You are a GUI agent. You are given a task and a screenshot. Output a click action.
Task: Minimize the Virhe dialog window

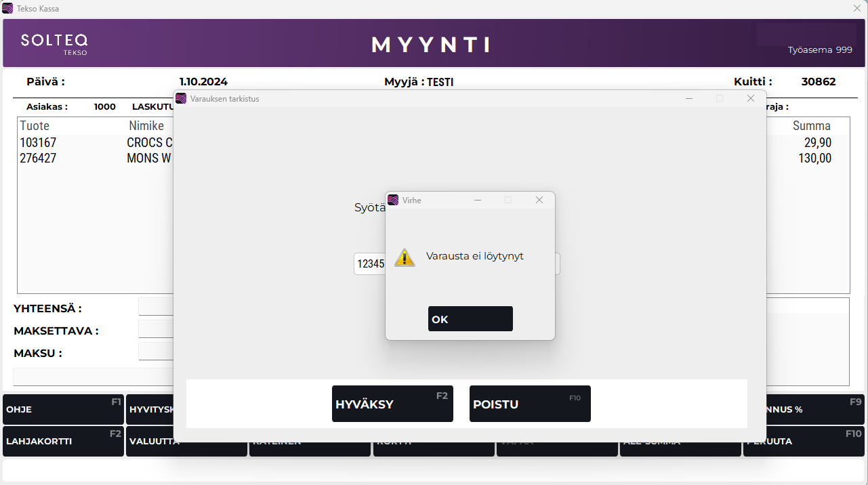(478, 200)
